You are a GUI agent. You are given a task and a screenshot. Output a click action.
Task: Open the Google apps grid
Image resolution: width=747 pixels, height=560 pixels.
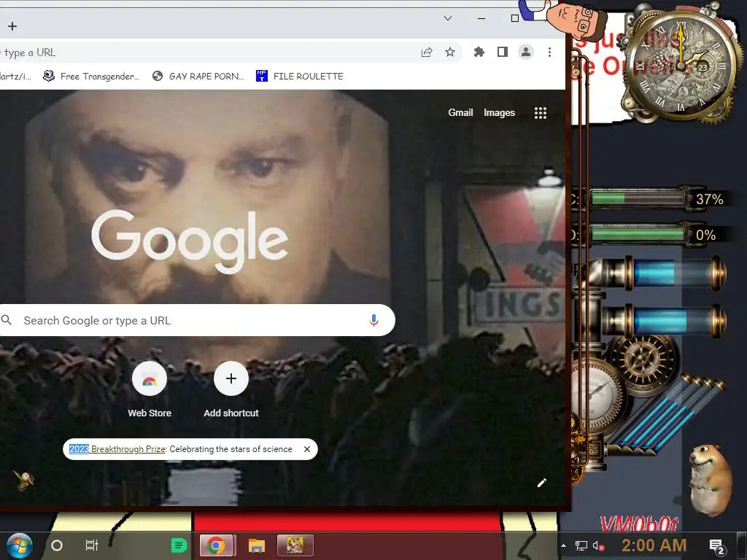pos(541,113)
